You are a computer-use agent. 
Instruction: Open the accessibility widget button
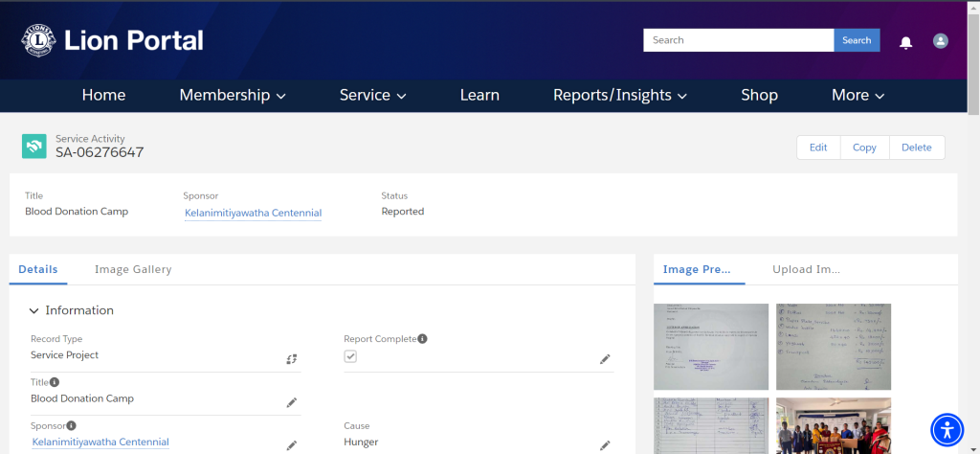(x=947, y=430)
